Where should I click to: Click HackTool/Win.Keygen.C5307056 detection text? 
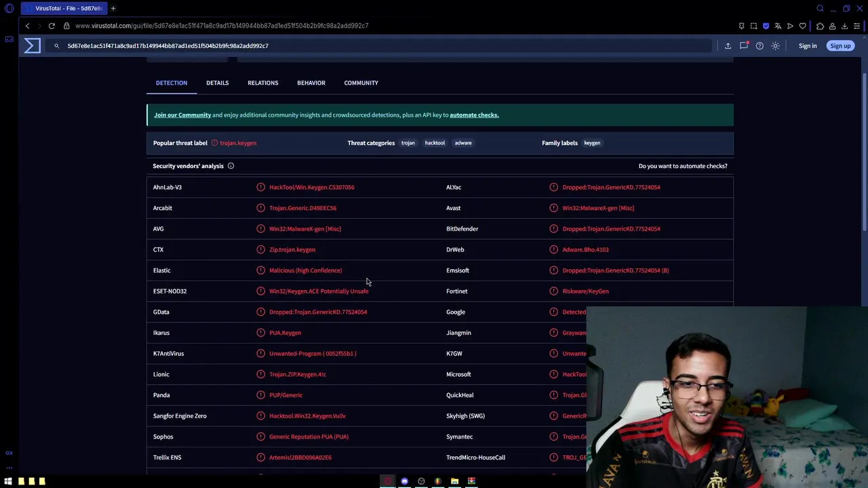pyautogui.click(x=312, y=187)
